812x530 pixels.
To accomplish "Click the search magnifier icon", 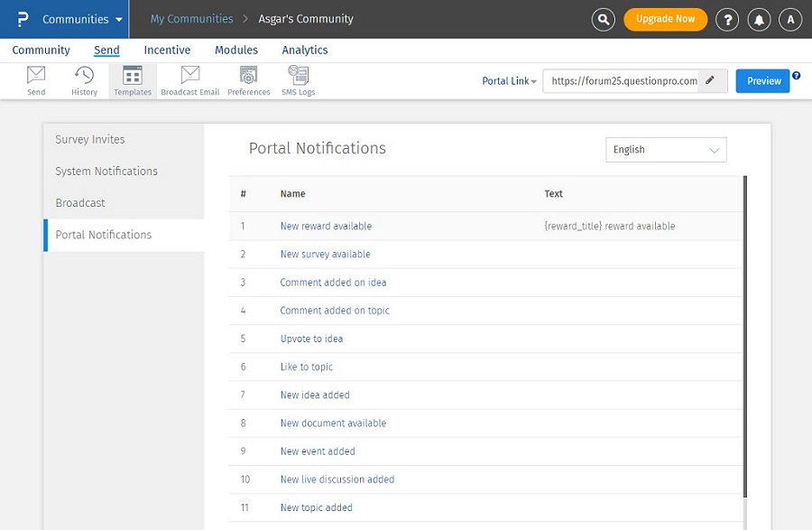I will pyautogui.click(x=603, y=19).
